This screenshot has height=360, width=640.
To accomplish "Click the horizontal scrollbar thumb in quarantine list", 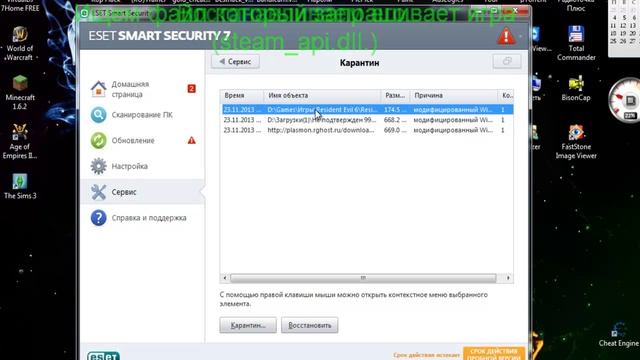I will coord(363,278).
